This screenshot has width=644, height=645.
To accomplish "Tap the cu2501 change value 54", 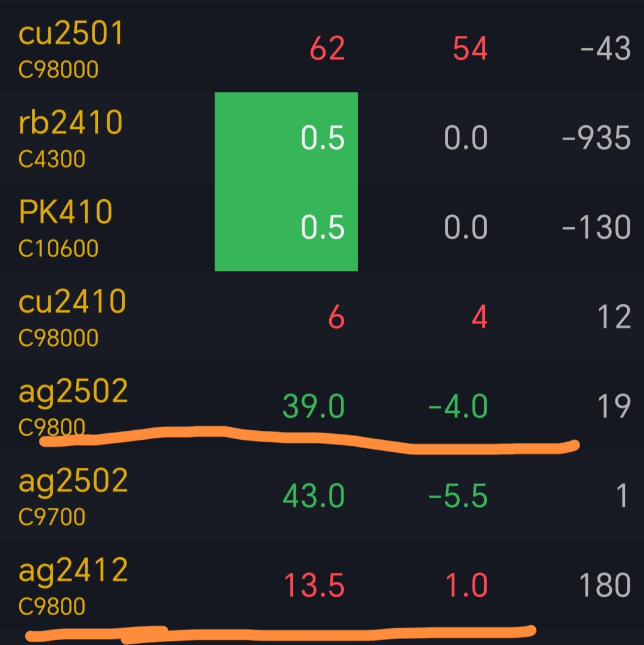I will click(470, 49).
